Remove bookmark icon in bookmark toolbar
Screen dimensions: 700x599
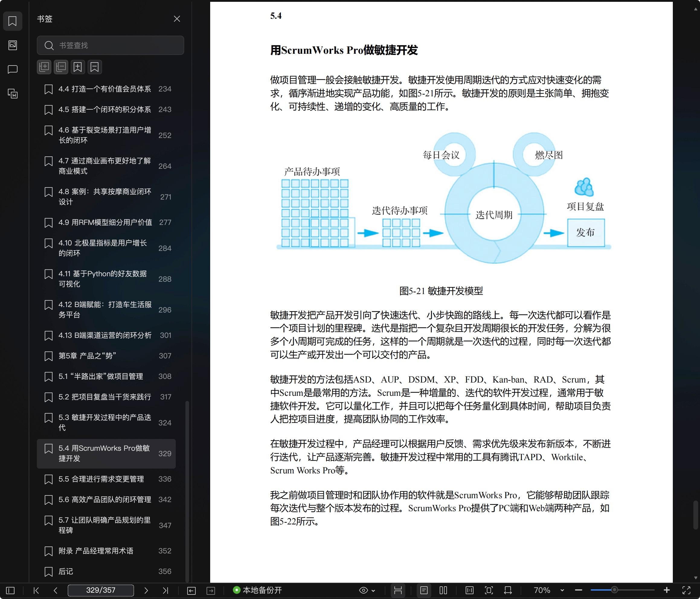click(95, 67)
